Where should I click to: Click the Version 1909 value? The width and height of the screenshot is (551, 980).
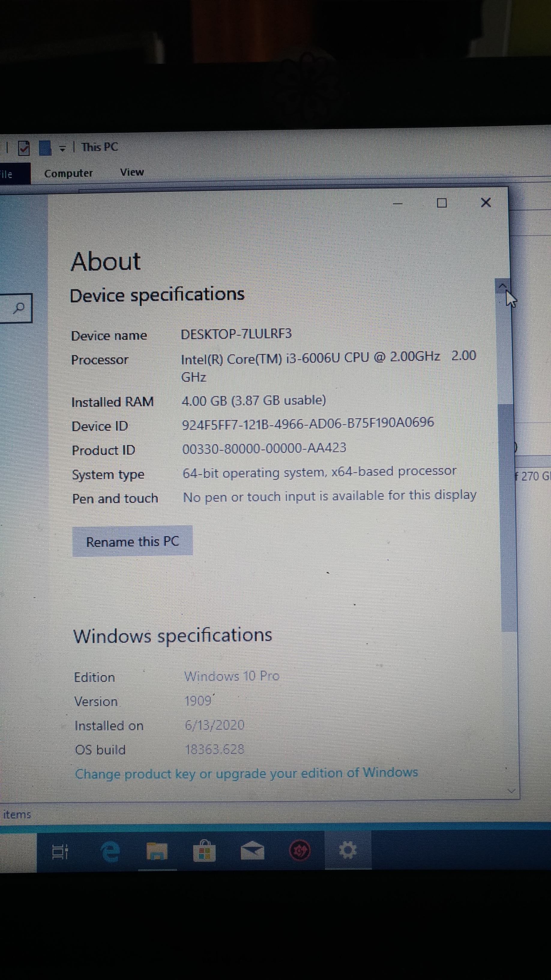(x=198, y=700)
